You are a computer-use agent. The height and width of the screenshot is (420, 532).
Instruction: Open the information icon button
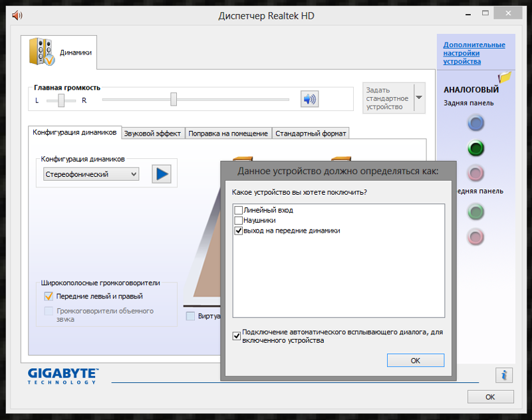point(504,375)
